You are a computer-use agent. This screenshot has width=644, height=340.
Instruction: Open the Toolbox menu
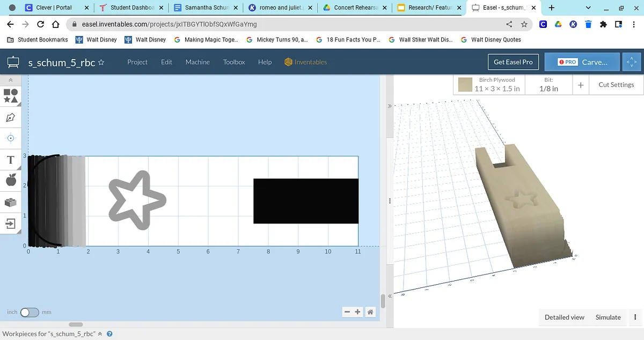(234, 62)
